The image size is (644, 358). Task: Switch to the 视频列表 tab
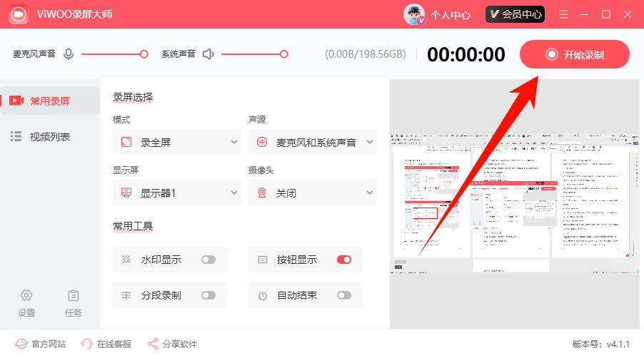(x=50, y=136)
